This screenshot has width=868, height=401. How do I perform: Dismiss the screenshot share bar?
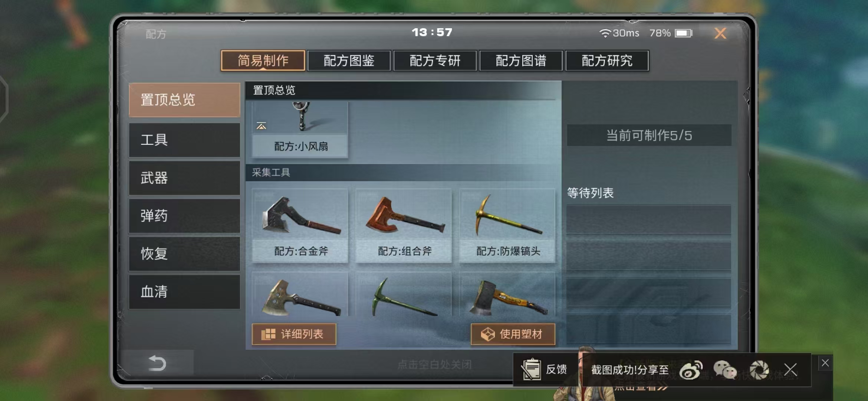790,370
